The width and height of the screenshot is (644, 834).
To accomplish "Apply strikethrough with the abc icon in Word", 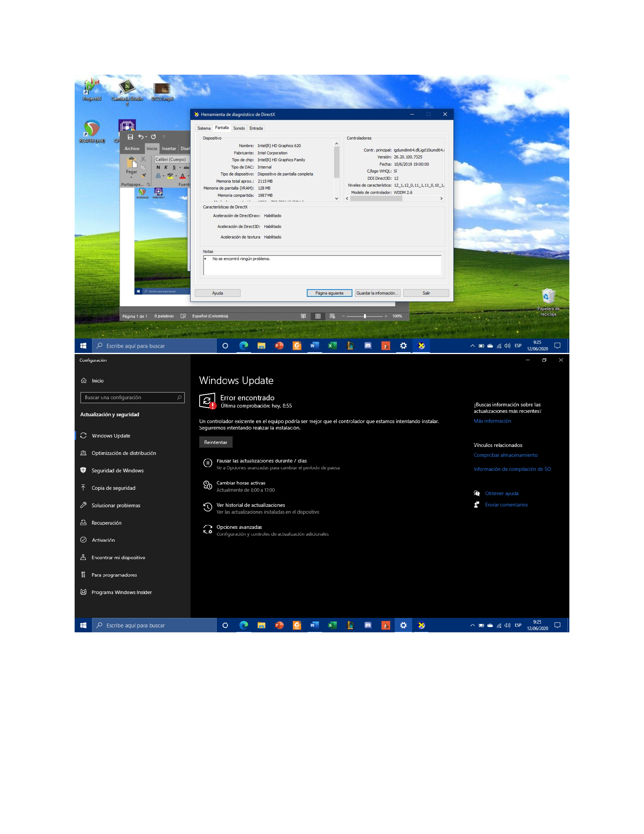I will 186,167.
